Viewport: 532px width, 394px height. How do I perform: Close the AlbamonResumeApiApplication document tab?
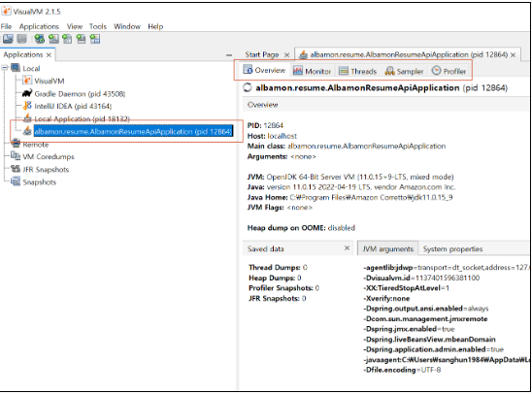pos(513,55)
